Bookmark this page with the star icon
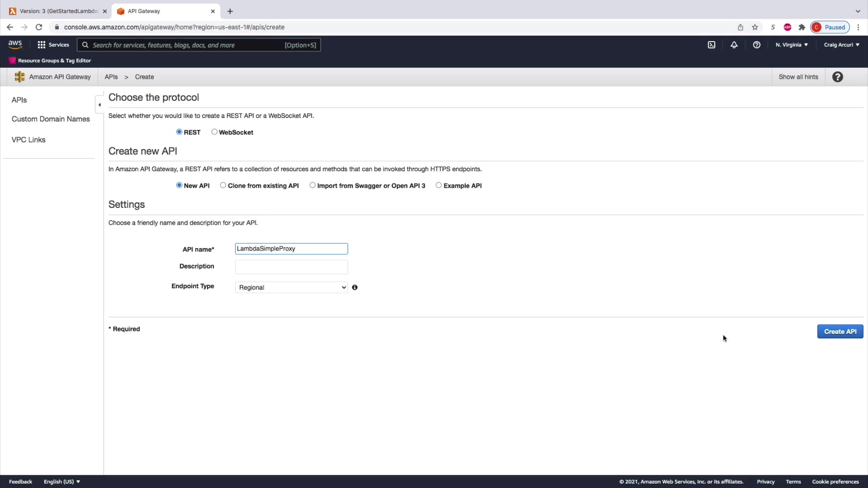This screenshot has width=868, height=488. coord(754,27)
